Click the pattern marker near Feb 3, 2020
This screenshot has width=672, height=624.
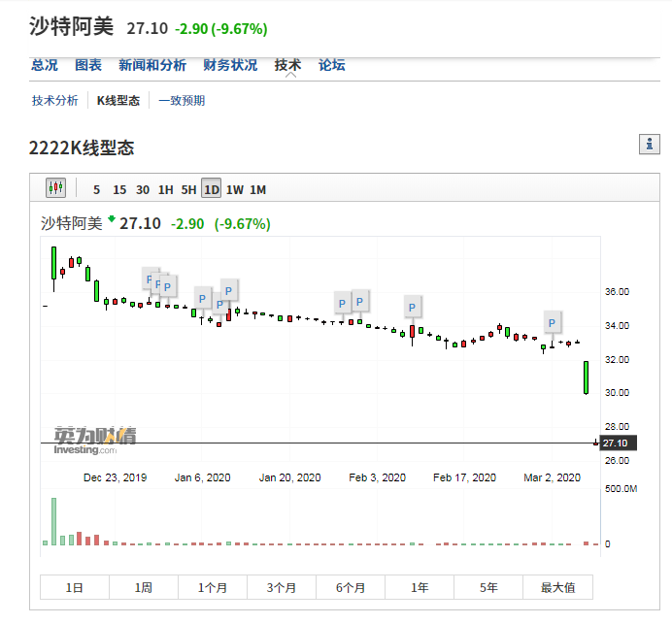[360, 302]
